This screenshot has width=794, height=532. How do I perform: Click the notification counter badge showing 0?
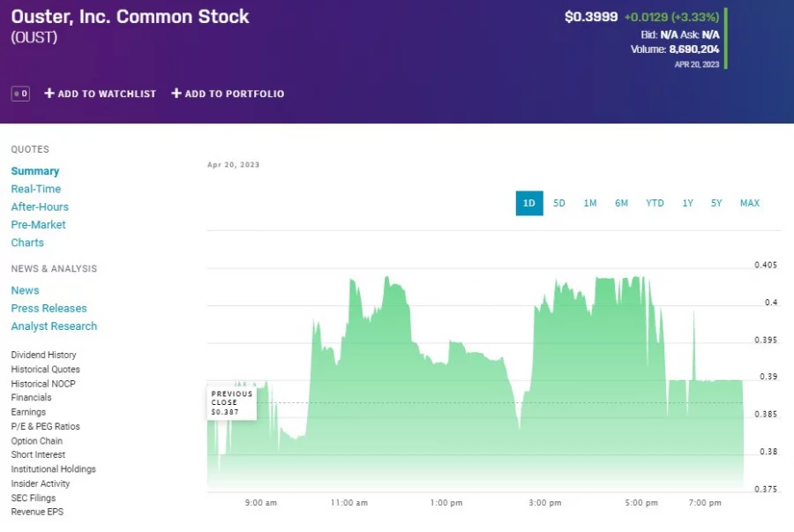pyautogui.click(x=20, y=94)
